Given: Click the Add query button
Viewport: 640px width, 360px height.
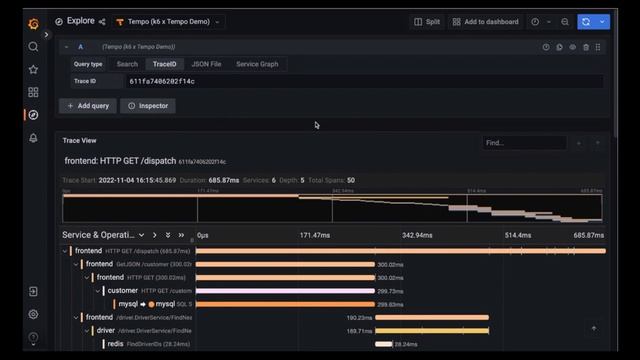Looking at the screenshot, I should pos(88,106).
